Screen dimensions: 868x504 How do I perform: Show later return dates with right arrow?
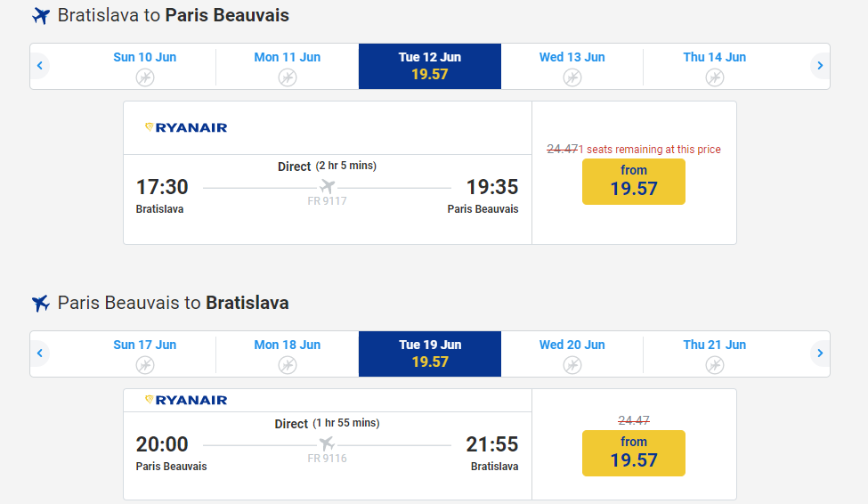[x=820, y=354]
